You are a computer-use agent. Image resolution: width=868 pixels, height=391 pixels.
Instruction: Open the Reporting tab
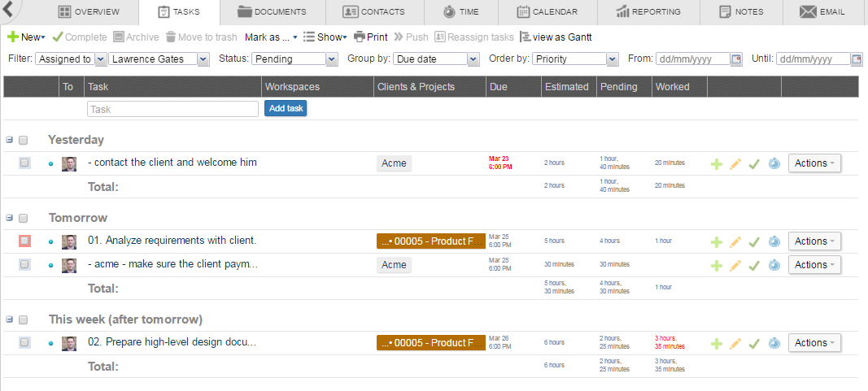click(x=648, y=12)
